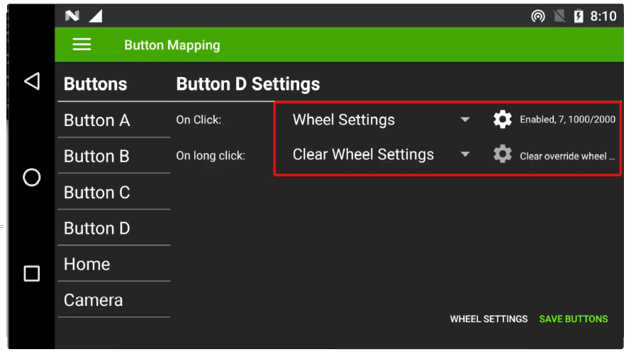This screenshot has width=636, height=364.
Task: Select Home in the buttons list
Action: pos(113,264)
